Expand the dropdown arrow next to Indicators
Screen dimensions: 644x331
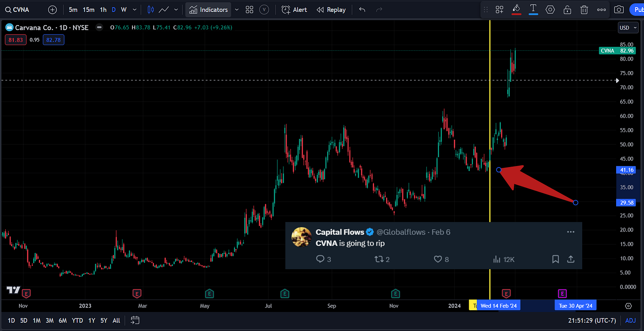237,10
